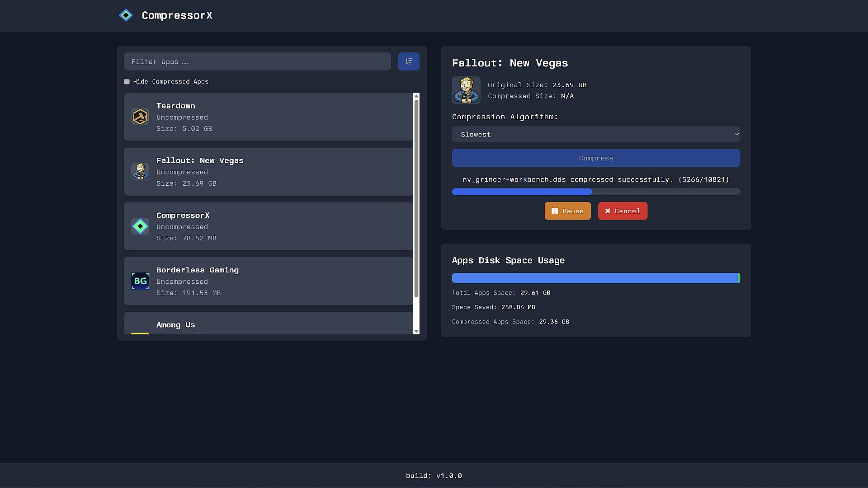Viewport: 868px width, 488px height.
Task: Click the sort order icon button
Action: [408, 61]
